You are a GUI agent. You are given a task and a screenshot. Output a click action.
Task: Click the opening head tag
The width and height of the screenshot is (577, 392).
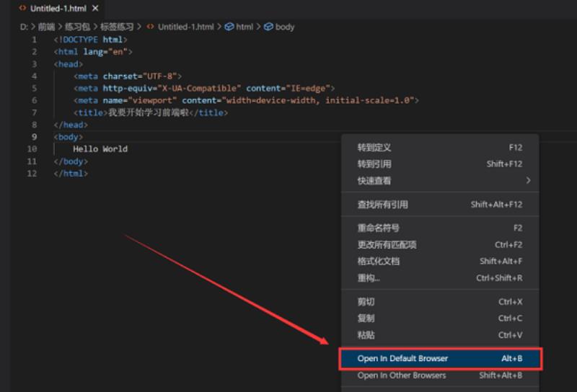[69, 64]
